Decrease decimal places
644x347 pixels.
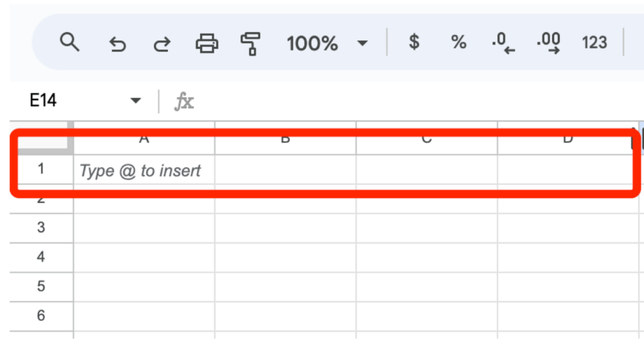point(503,43)
